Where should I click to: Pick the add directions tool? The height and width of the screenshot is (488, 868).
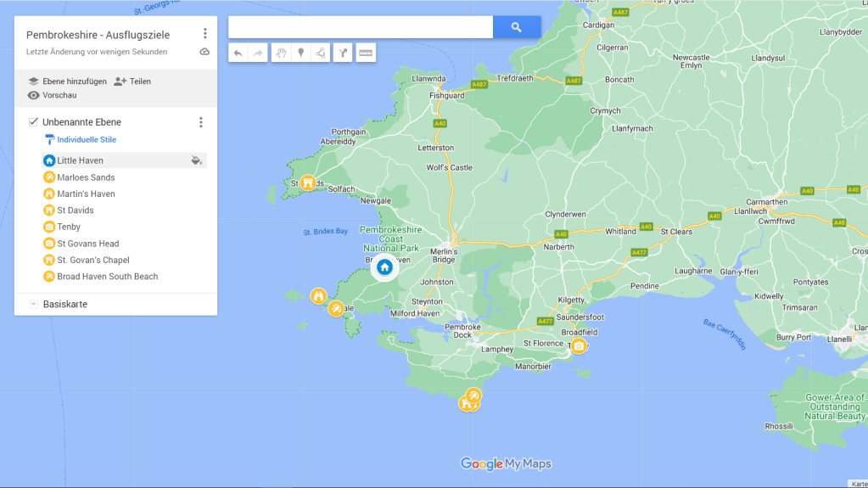(x=343, y=53)
